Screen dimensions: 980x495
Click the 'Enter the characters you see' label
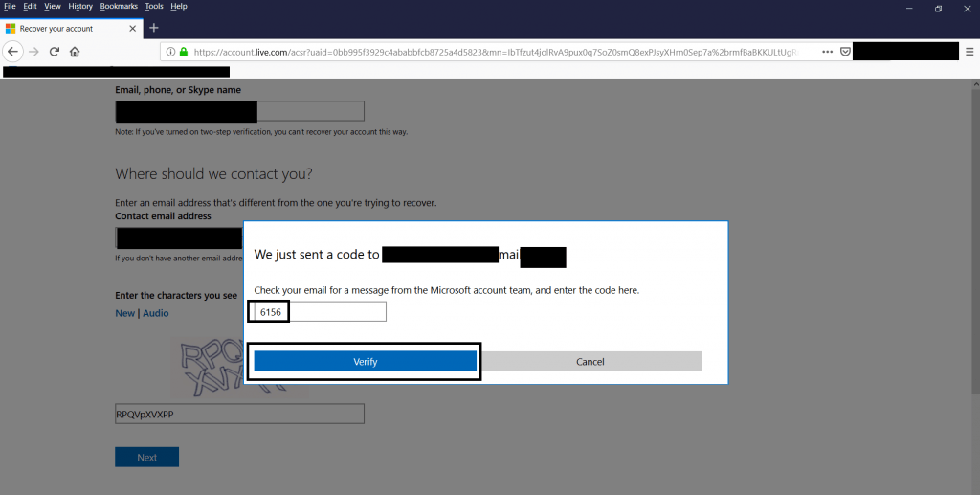click(x=176, y=295)
